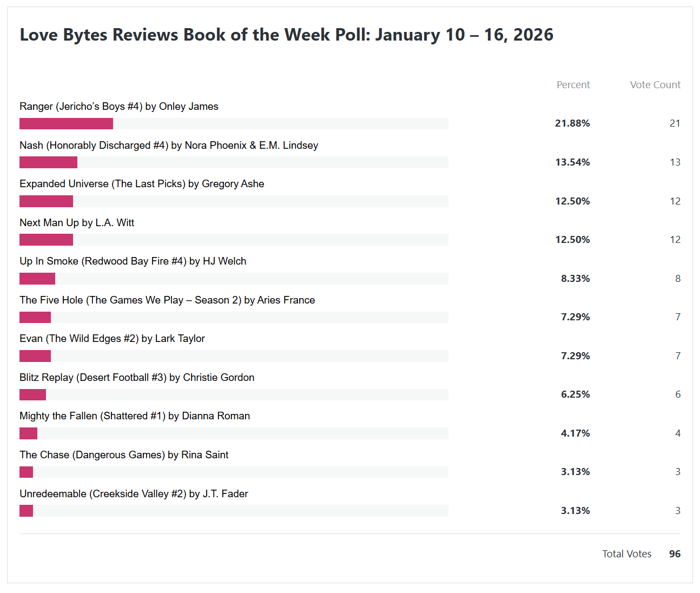Click the Ranger result's pink progress bar
700x593 pixels.
[66, 124]
